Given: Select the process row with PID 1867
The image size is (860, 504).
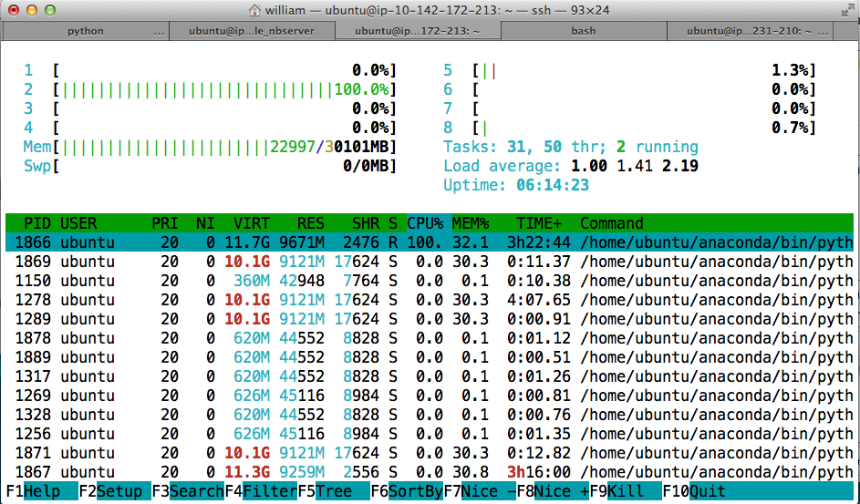Looking at the screenshot, I should click(x=430, y=472).
